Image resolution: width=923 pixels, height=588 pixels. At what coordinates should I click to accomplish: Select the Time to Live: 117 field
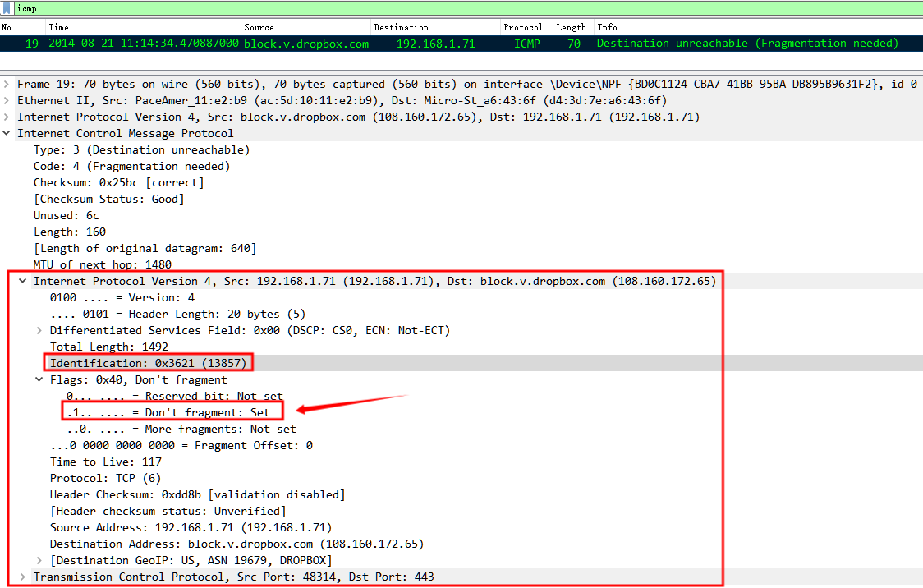point(107,462)
